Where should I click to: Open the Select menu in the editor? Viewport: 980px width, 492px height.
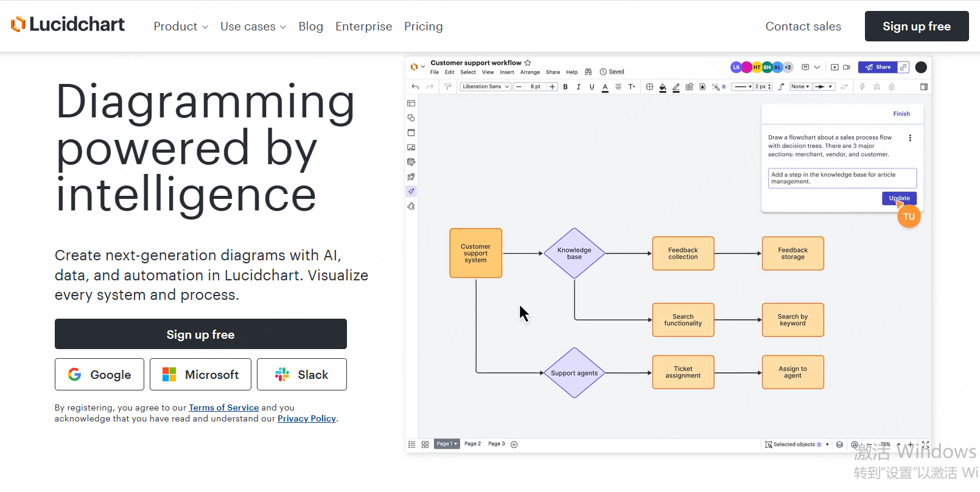tap(468, 72)
